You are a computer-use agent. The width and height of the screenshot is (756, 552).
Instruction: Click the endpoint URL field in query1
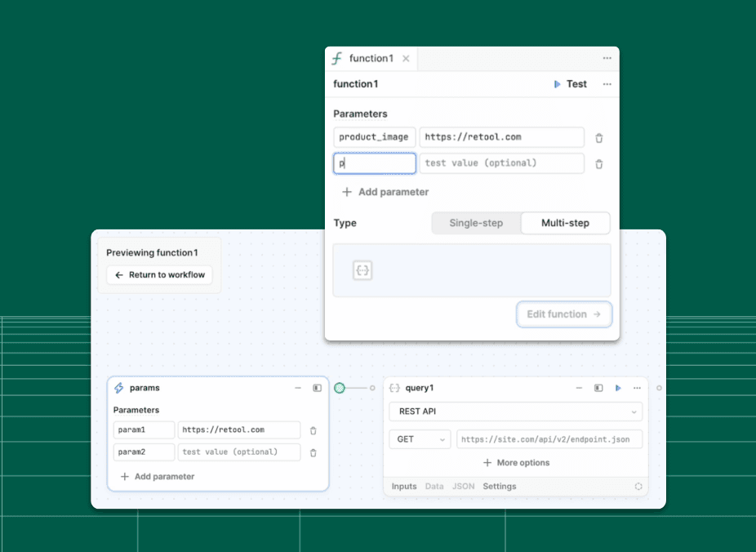click(x=549, y=439)
